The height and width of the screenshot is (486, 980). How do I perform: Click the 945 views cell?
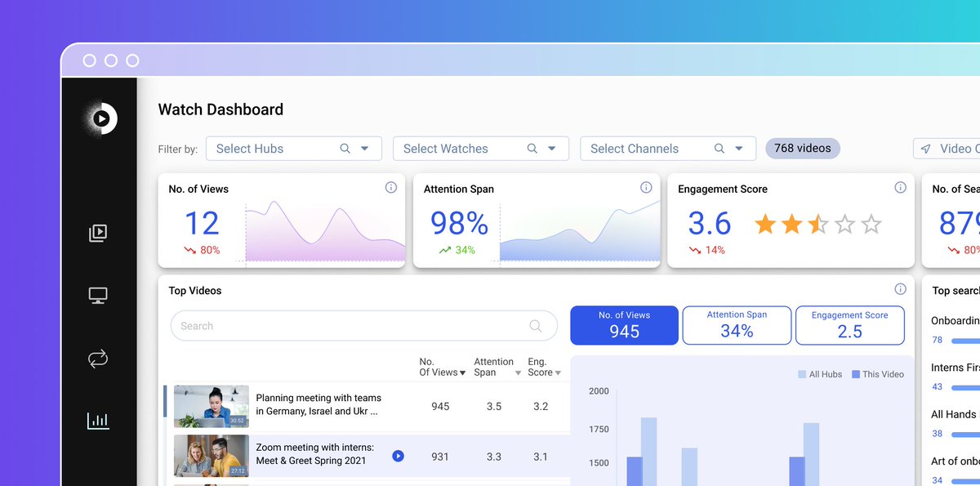click(x=440, y=407)
